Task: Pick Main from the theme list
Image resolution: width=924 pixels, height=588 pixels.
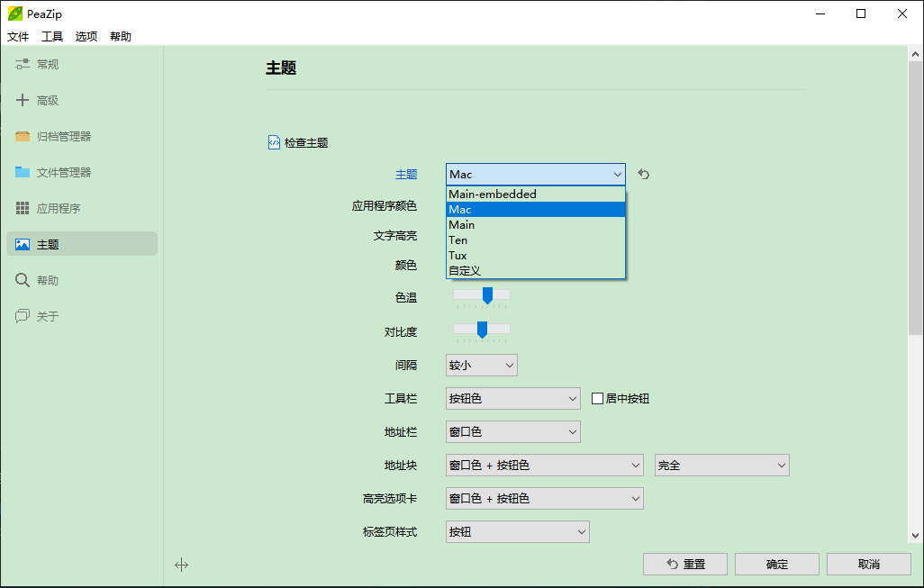Action: coord(536,224)
